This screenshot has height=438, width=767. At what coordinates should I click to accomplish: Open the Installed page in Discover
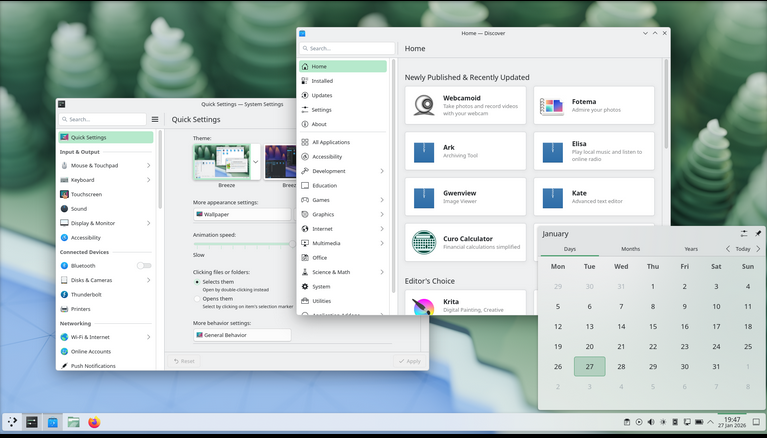322,81
